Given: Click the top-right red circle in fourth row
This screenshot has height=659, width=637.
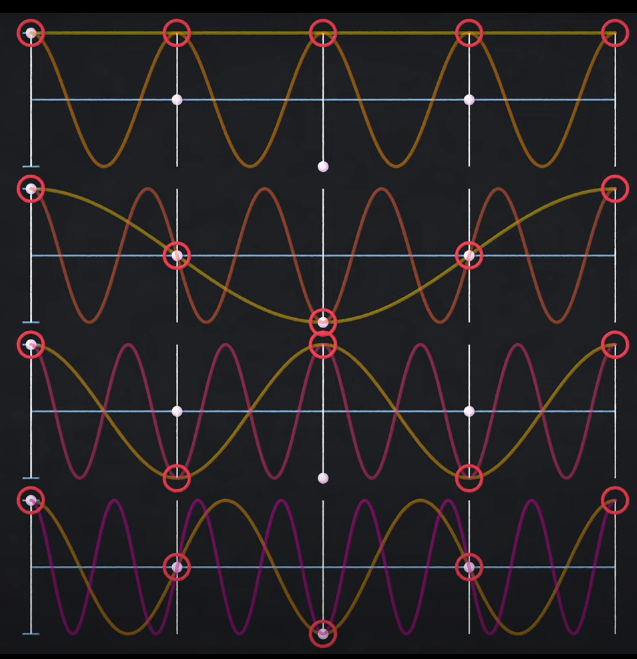Looking at the screenshot, I should pos(614,500).
